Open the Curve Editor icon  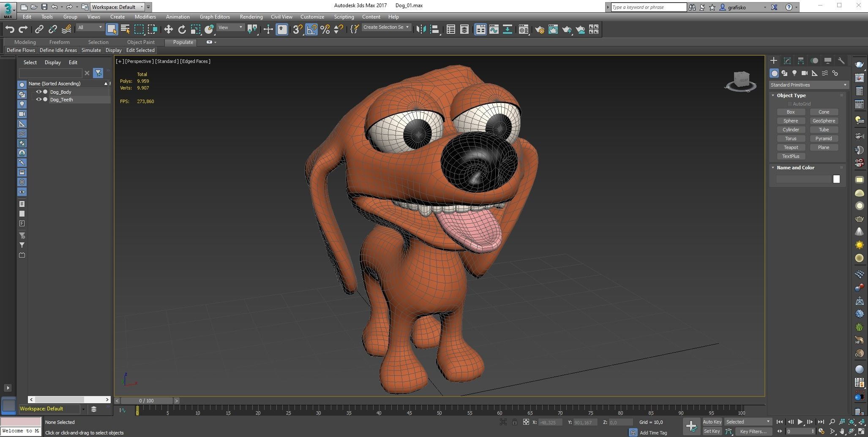click(494, 29)
